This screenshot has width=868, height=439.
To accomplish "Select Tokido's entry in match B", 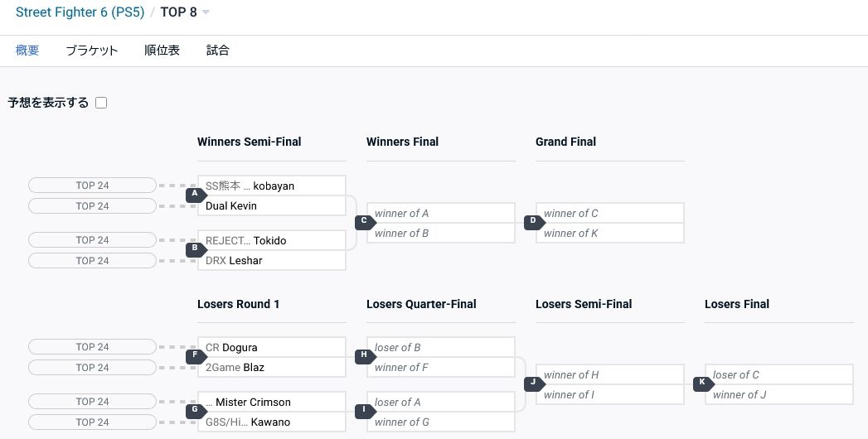I will click(x=270, y=240).
